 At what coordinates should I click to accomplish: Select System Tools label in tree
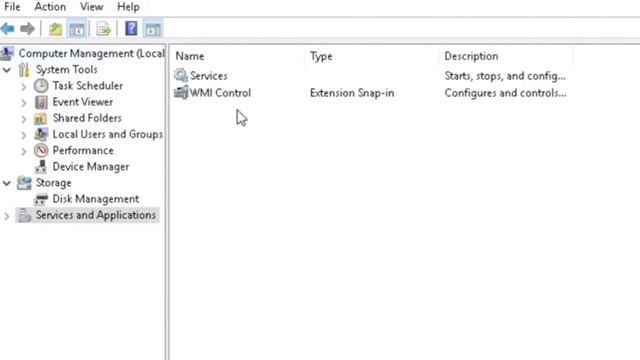coord(67,70)
